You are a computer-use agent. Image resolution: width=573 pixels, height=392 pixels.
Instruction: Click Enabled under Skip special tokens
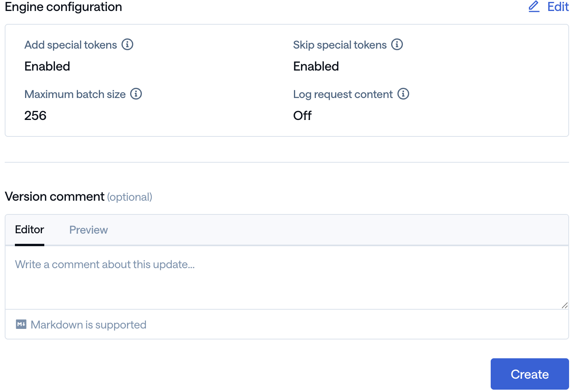[316, 66]
